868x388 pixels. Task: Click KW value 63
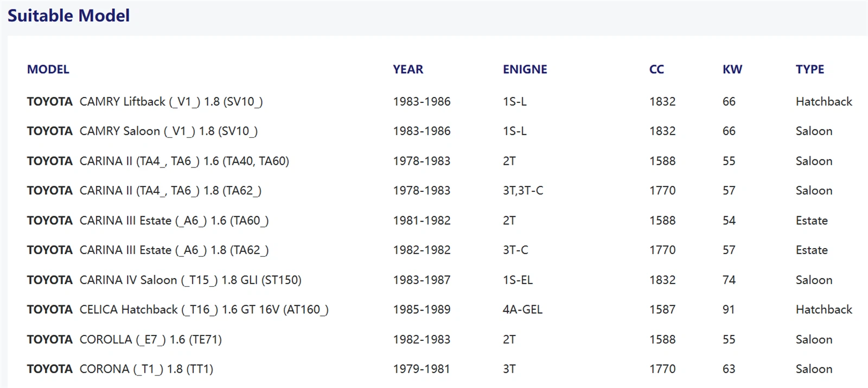click(x=729, y=369)
